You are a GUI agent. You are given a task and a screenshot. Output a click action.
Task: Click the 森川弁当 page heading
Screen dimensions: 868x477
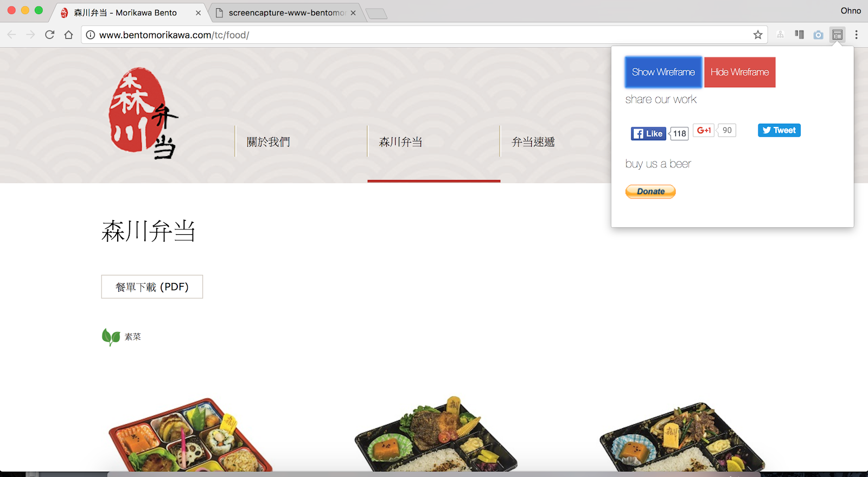click(148, 231)
